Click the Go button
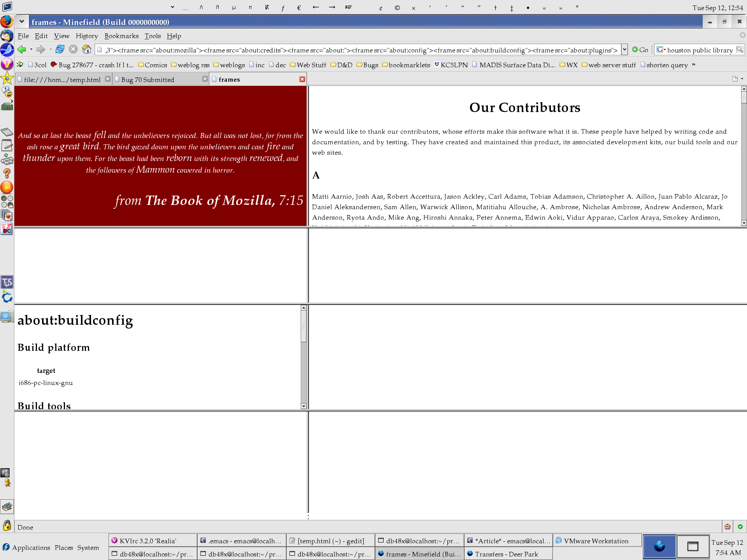Viewport: 747px width, 560px height. (640, 50)
